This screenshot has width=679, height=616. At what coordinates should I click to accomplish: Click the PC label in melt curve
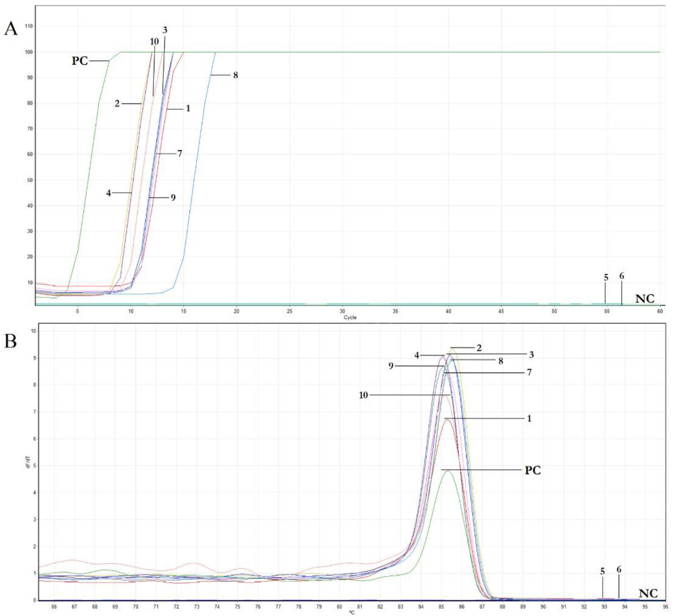pos(533,470)
